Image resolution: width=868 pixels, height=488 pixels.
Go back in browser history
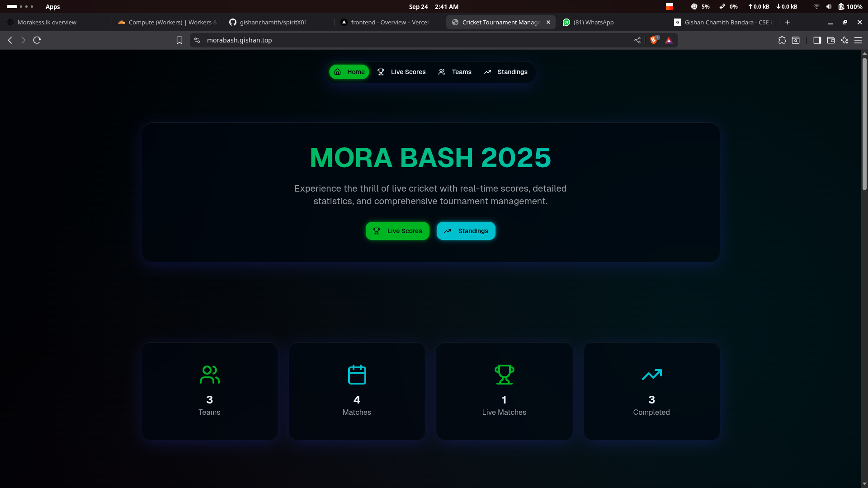tap(9, 40)
